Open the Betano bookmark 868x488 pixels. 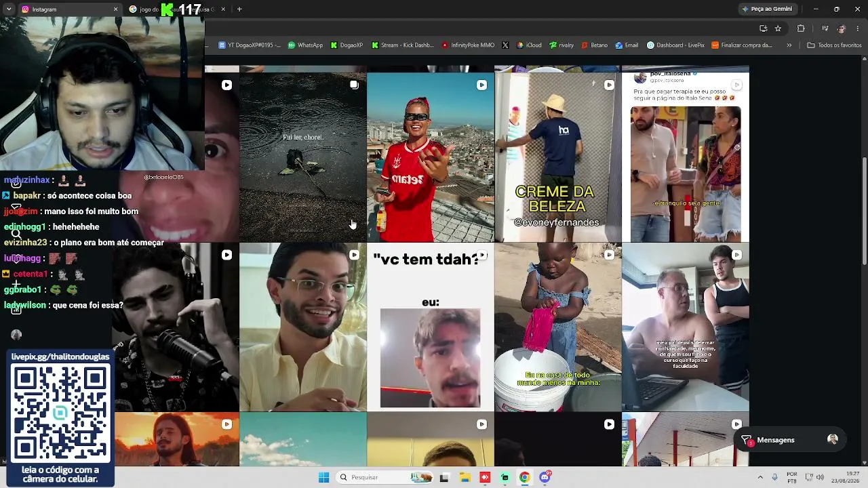click(x=594, y=45)
